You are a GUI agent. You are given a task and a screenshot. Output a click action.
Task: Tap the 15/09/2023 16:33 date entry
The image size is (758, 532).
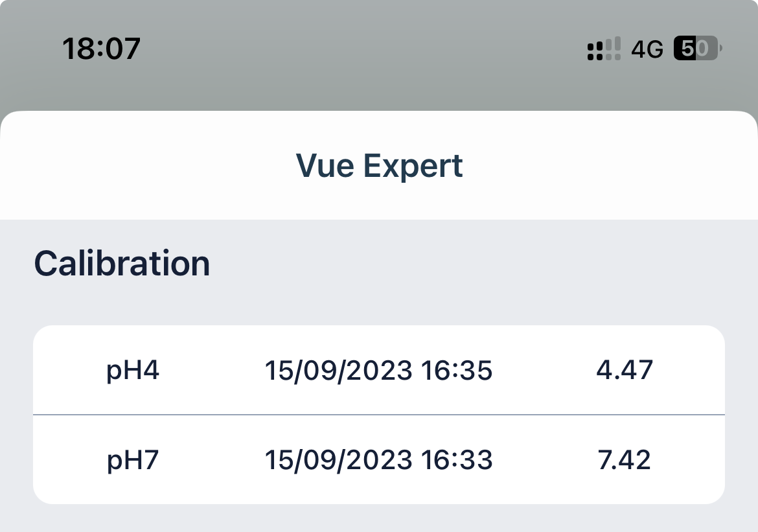378,460
